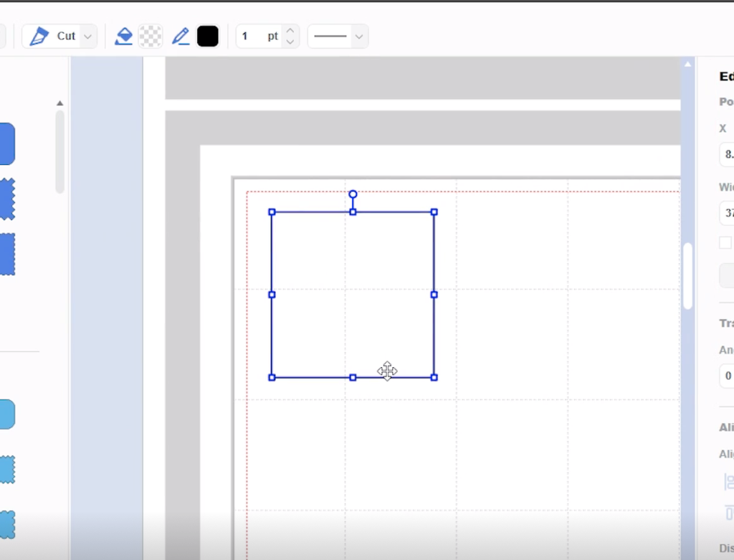Click the stroke pen icon
Viewport: 734px width, 560px height.
(x=181, y=35)
